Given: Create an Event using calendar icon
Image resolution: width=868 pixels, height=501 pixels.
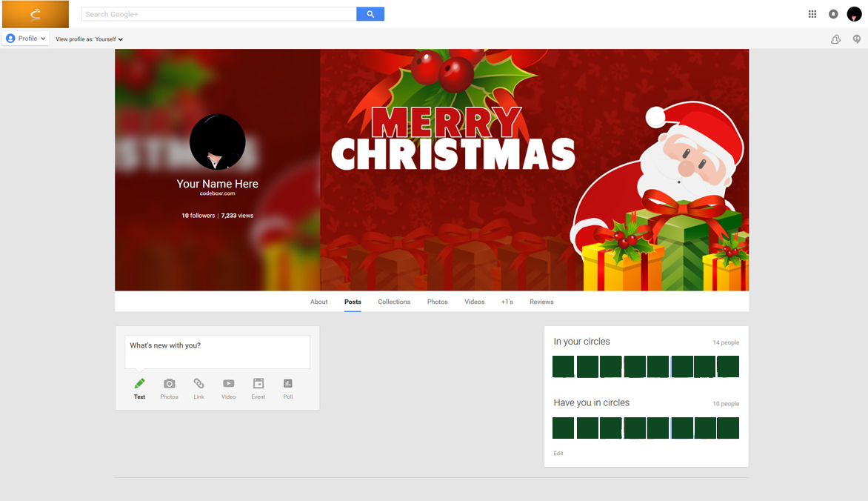Looking at the screenshot, I should (258, 383).
